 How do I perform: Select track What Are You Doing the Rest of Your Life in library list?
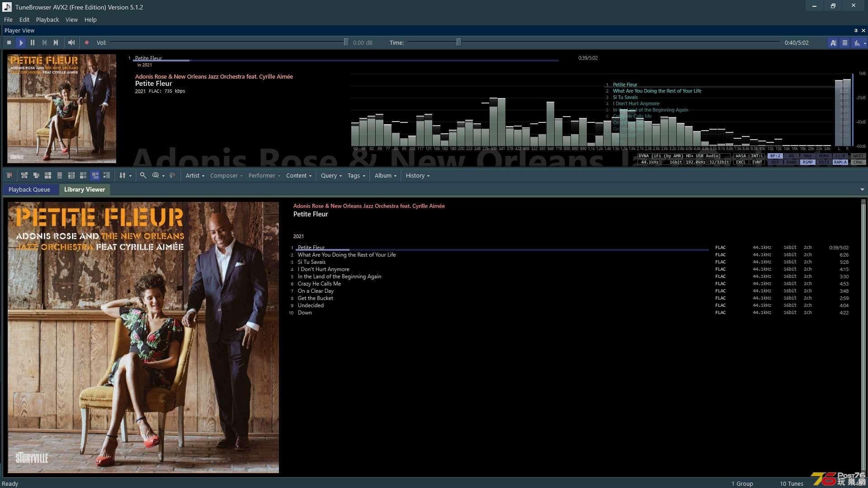(x=347, y=255)
